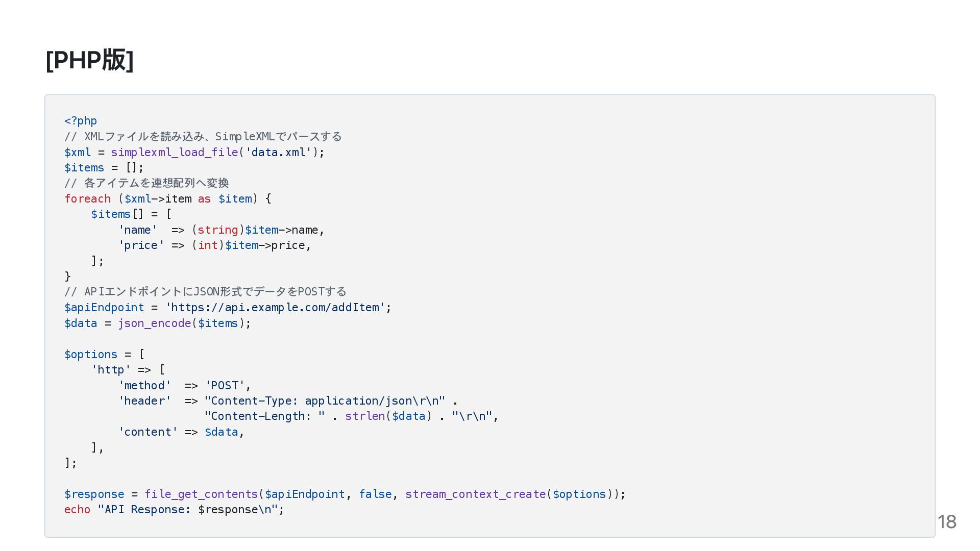Screen dimensions: 980x551
Task: Click the comment mentioning SimpleXML
Action: click(203, 136)
